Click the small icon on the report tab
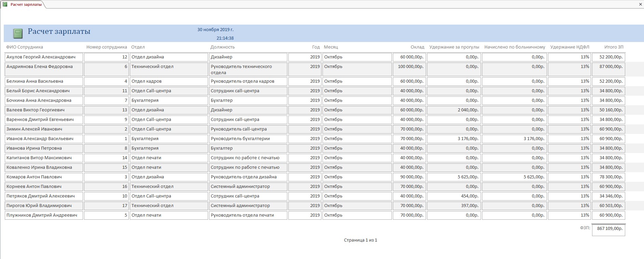This screenshot has height=259, width=644. 5,4
